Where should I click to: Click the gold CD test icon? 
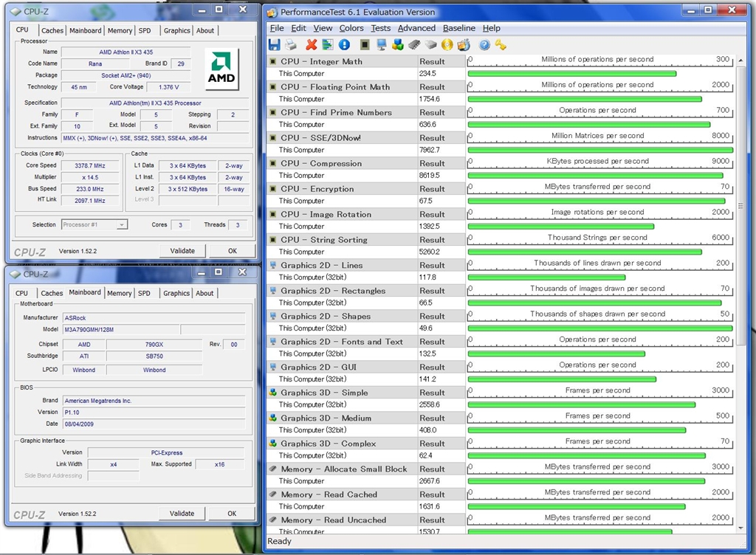pos(447,44)
